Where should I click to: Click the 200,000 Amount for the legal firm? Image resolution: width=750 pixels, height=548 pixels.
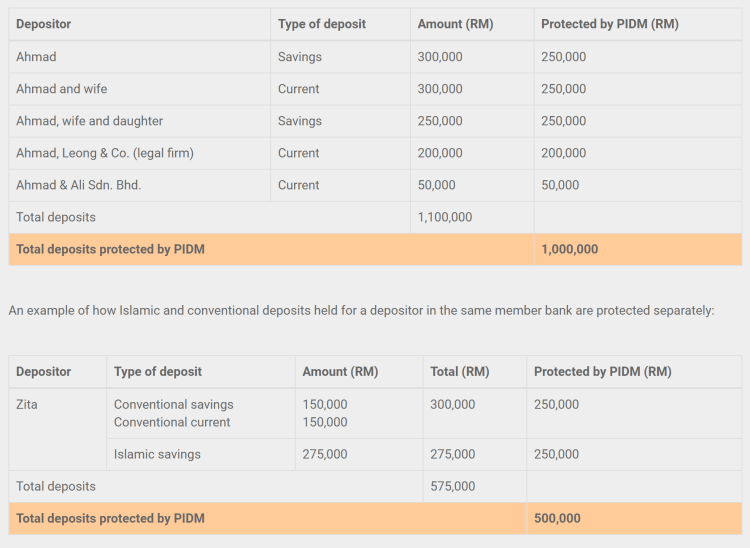[x=440, y=153]
